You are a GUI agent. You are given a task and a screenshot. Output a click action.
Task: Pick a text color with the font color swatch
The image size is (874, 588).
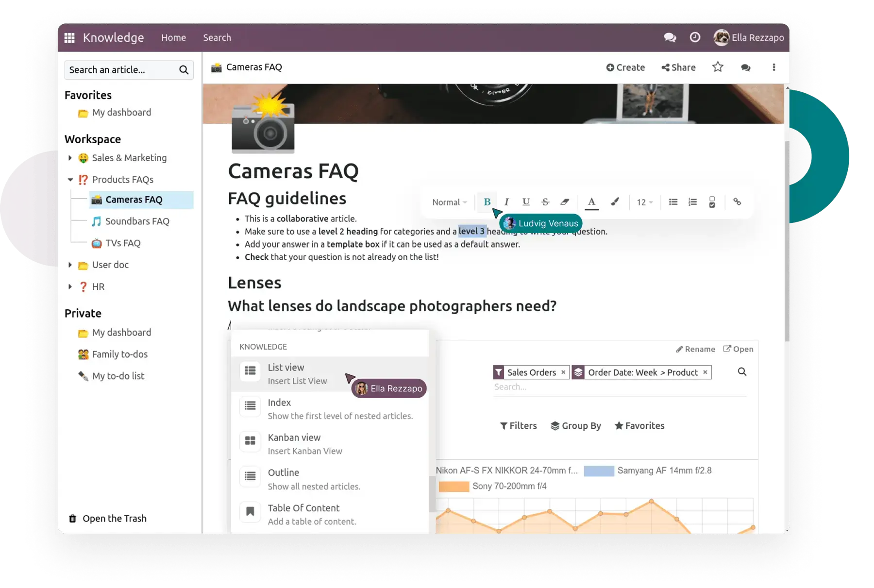point(591,202)
